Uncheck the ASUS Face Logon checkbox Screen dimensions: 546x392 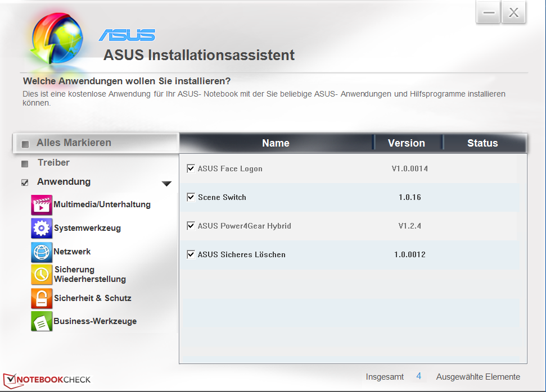(191, 168)
